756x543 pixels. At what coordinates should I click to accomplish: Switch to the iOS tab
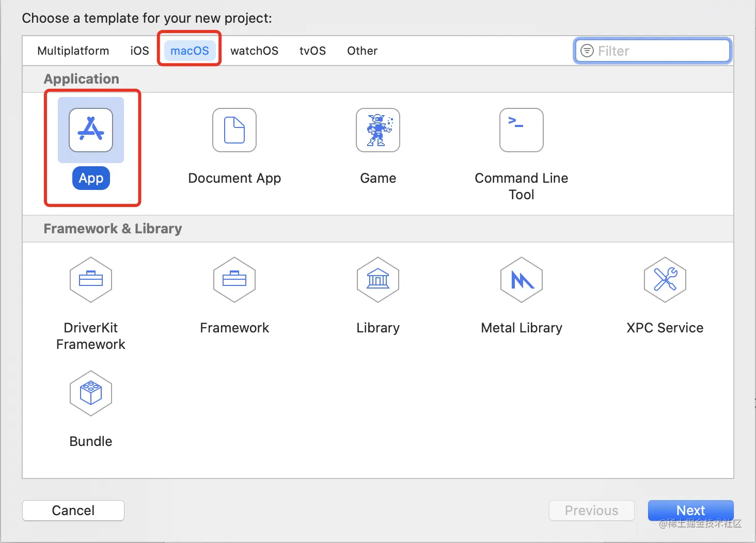point(139,51)
